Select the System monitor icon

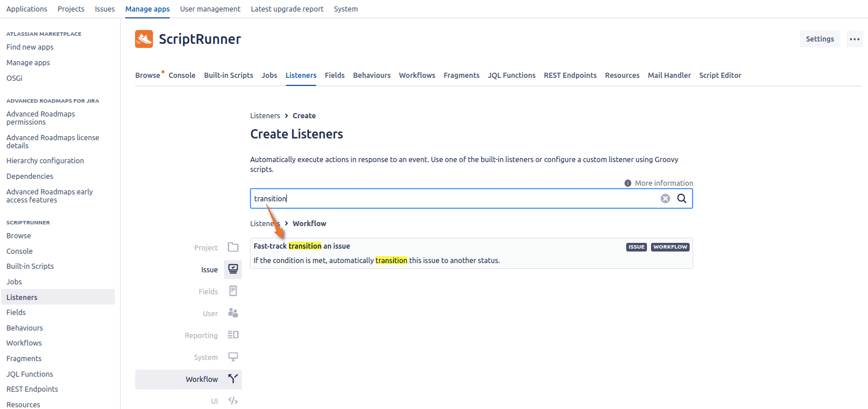point(233,357)
